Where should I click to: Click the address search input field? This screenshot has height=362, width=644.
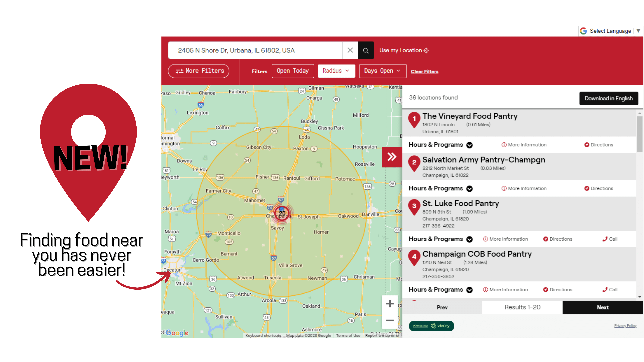point(255,50)
